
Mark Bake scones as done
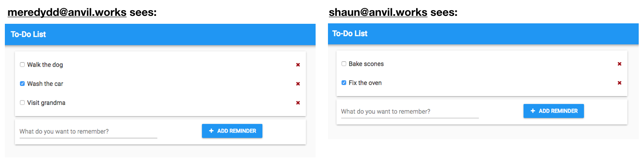point(344,64)
